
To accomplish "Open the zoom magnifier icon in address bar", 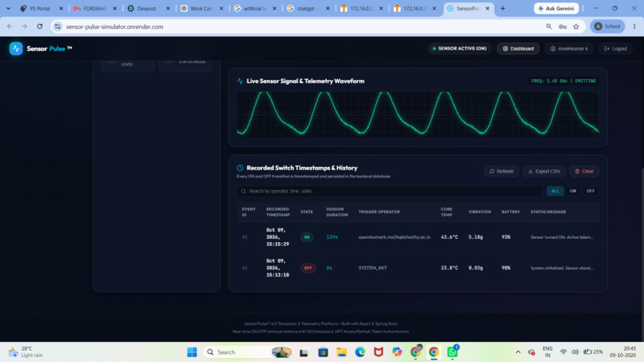I will [x=549, y=26].
